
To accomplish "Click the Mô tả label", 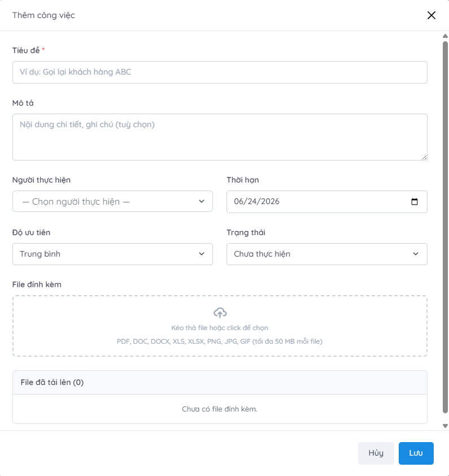I will [23, 103].
